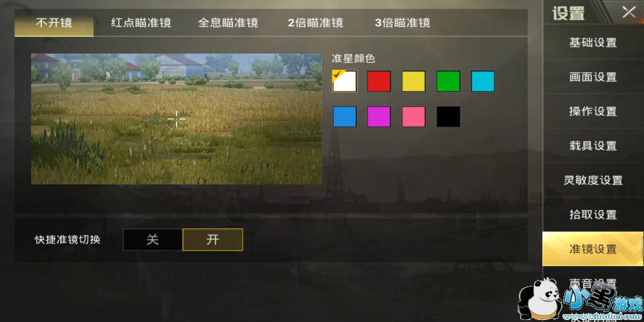Turn quick scope switching on (开)
This screenshot has width=644, height=322.
coord(213,240)
